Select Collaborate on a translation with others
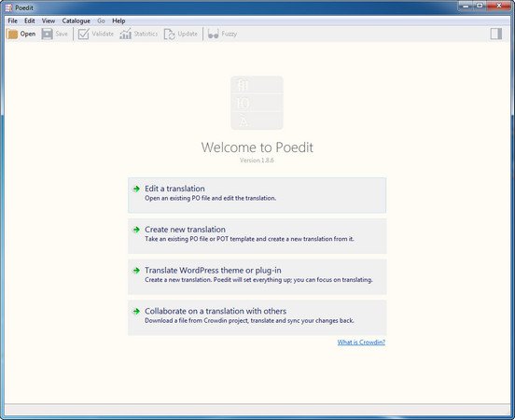The height and width of the screenshot is (420, 515). (x=257, y=317)
